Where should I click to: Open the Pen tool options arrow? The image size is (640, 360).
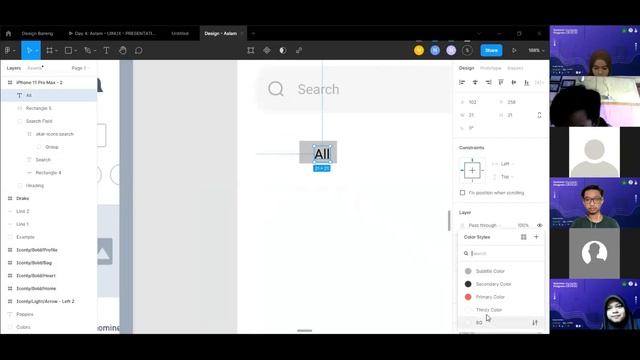click(x=95, y=51)
